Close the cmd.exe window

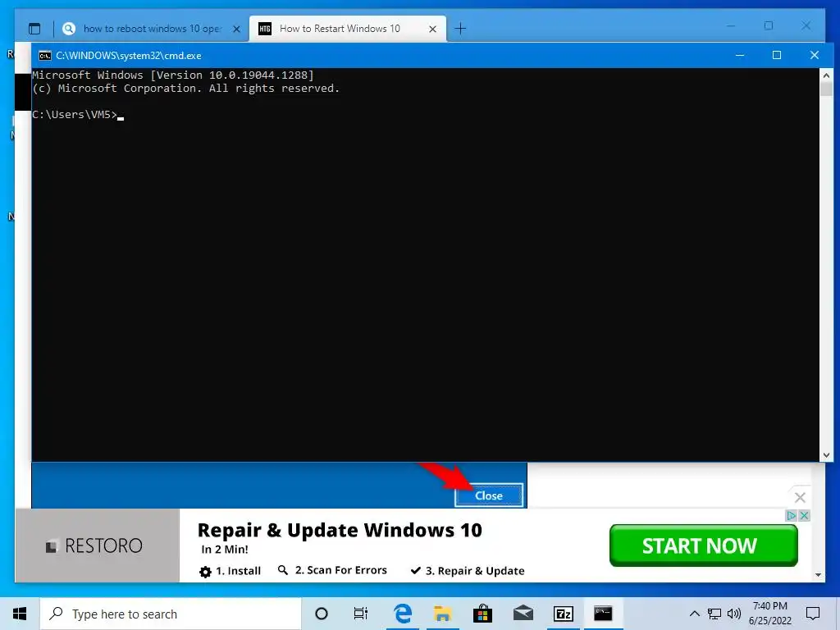tap(815, 55)
